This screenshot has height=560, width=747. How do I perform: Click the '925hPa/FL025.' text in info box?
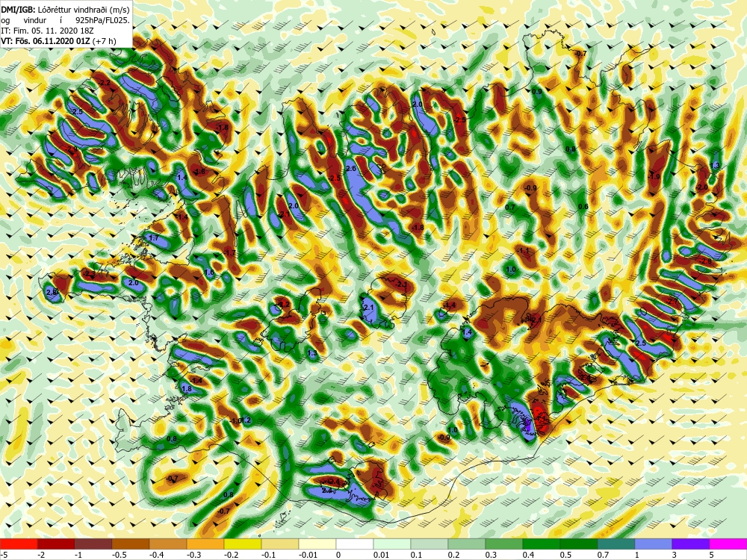(x=102, y=20)
